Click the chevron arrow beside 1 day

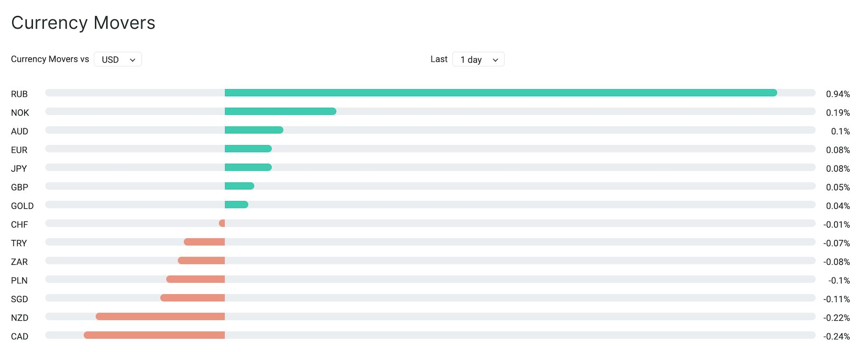click(x=495, y=60)
